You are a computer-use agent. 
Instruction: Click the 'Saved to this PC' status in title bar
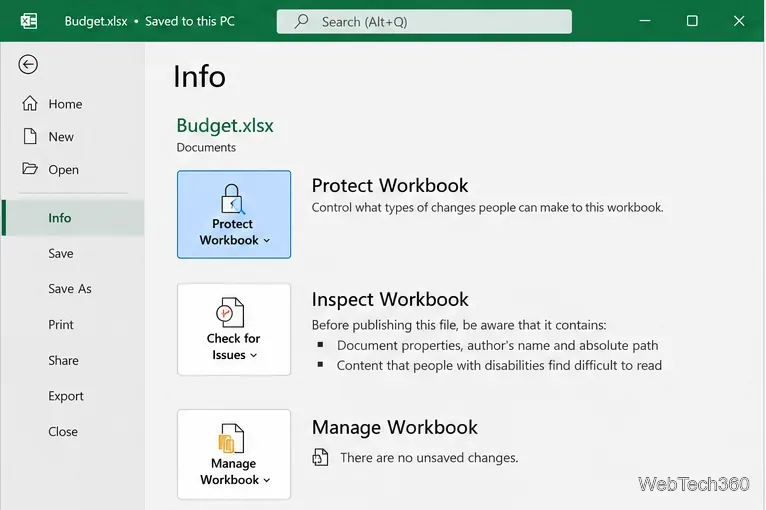point(190,21)
